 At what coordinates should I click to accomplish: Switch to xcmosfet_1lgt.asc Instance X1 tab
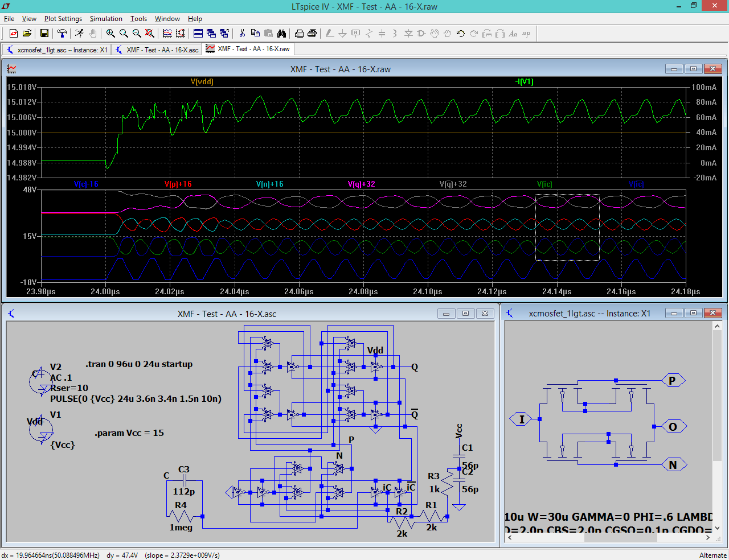(57, 50)
